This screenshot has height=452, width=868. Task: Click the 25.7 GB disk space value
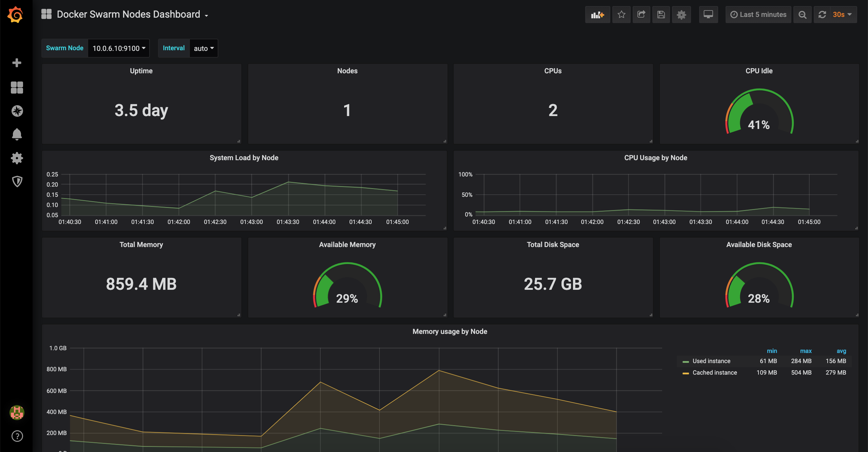pos(553,284)
